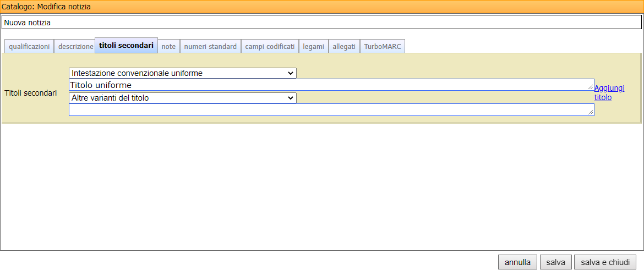
Task: Click the resize handle of the empty textarea
Action: click(x=591, y=112)
